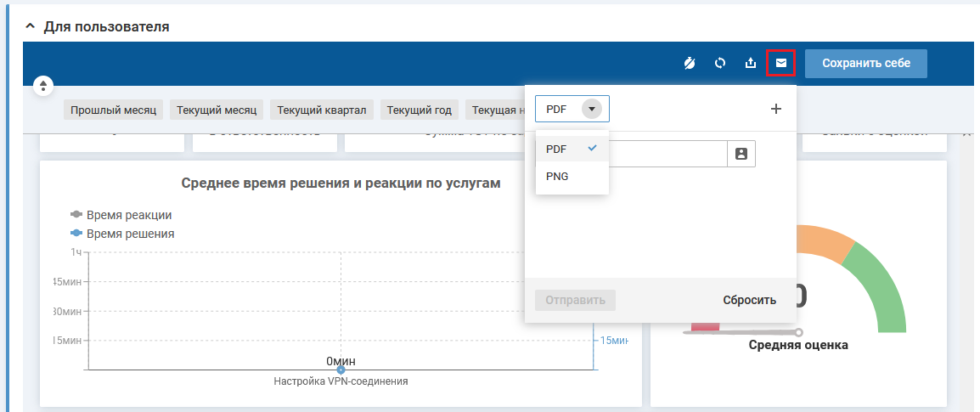
Task: Click the plus icon to add recipient
Action: 775,109
